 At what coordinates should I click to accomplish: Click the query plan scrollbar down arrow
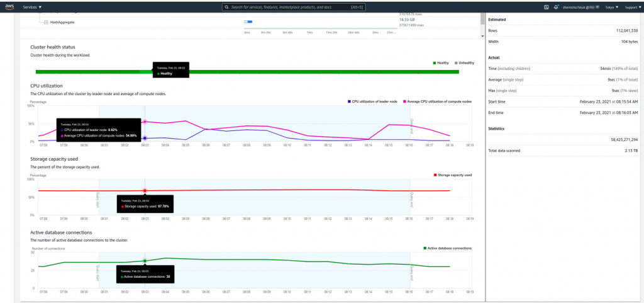pyautogui.click(x=482, y=36)
